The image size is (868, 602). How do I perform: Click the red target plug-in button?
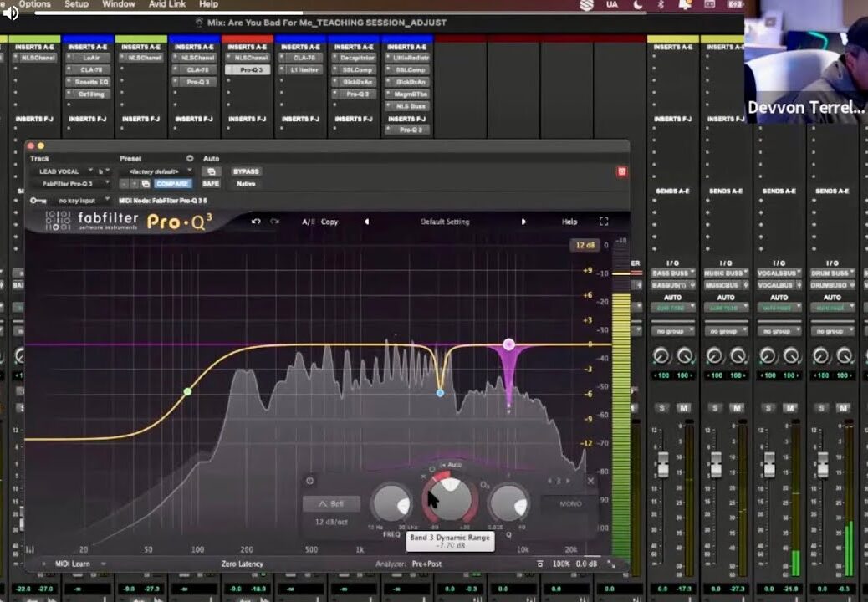coord(621,171)
